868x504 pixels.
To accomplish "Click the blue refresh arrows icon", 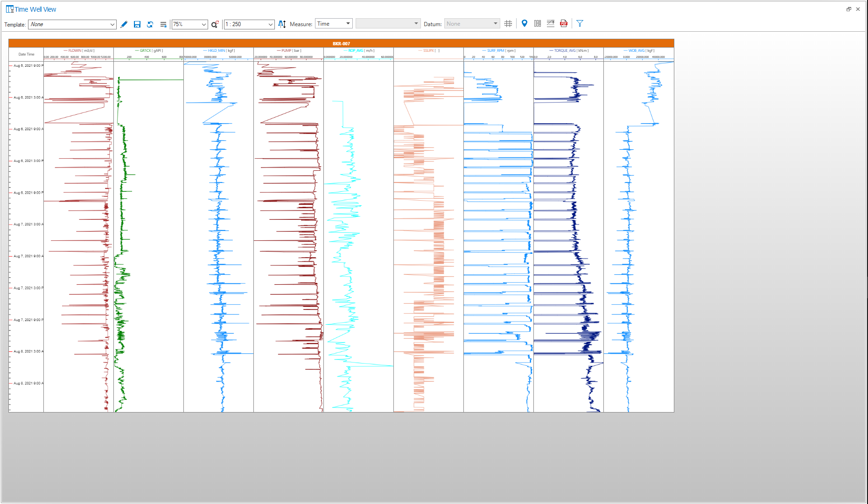I will point(150,24).
